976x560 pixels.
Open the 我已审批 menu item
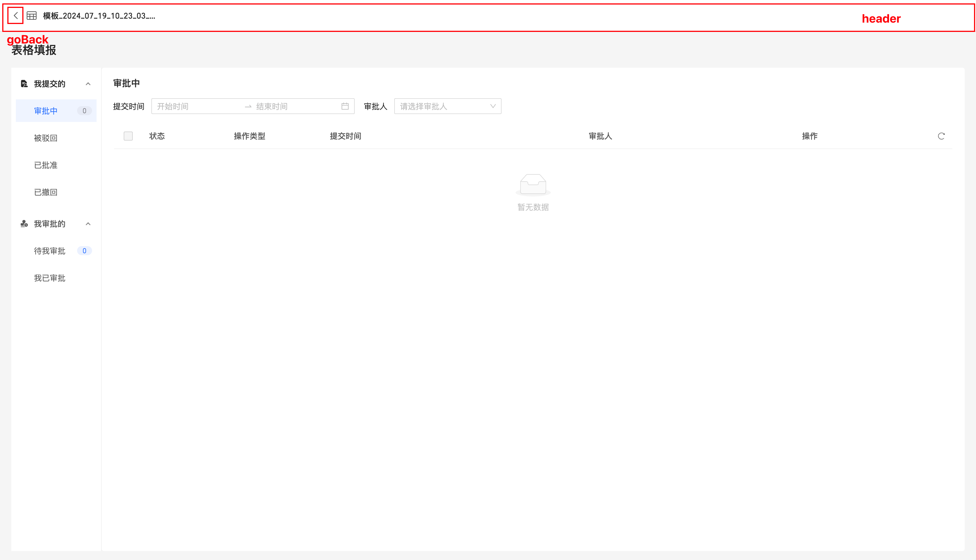[56, 278]
